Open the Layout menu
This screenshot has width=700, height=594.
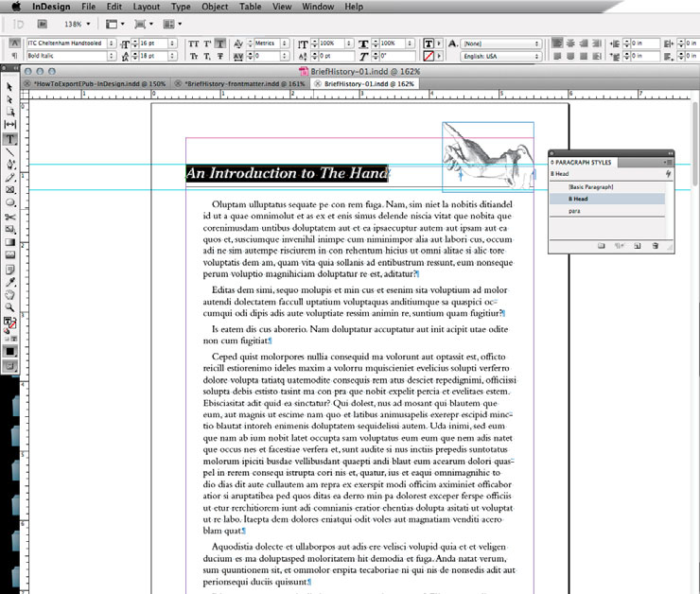146,7
